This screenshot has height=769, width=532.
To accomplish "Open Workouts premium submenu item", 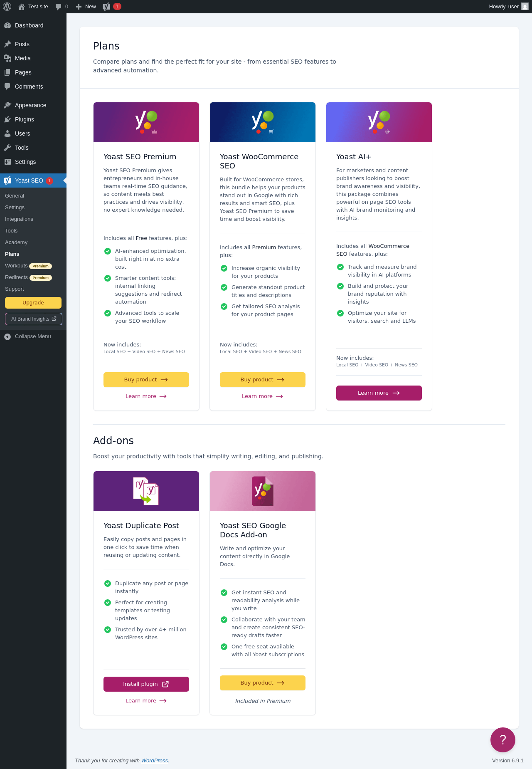I will click(28, 266).
